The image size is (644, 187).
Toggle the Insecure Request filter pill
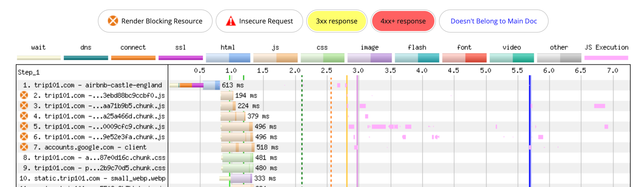pyautogui.click(x=259, y=21)
